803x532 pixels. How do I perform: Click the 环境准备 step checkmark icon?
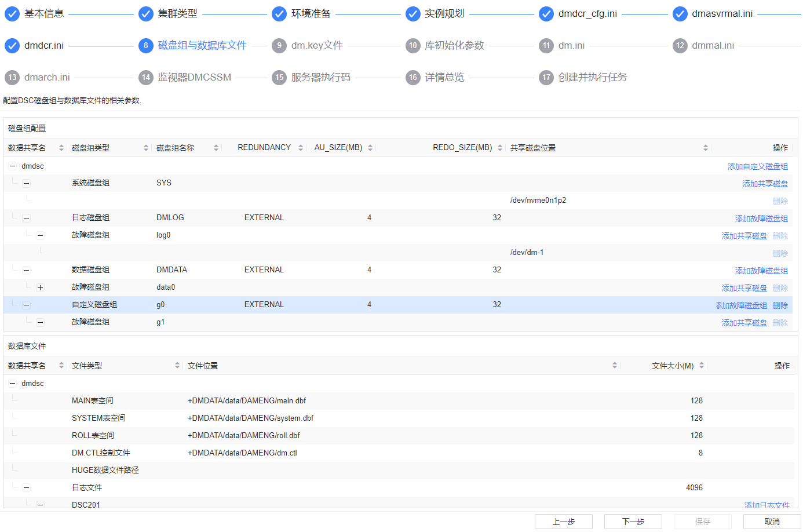coord(279,14)
